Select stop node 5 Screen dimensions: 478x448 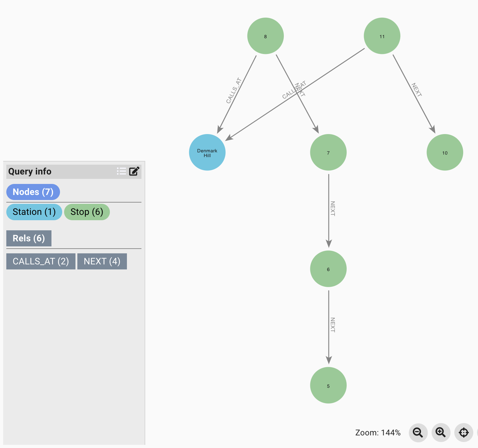click(328, 385)
